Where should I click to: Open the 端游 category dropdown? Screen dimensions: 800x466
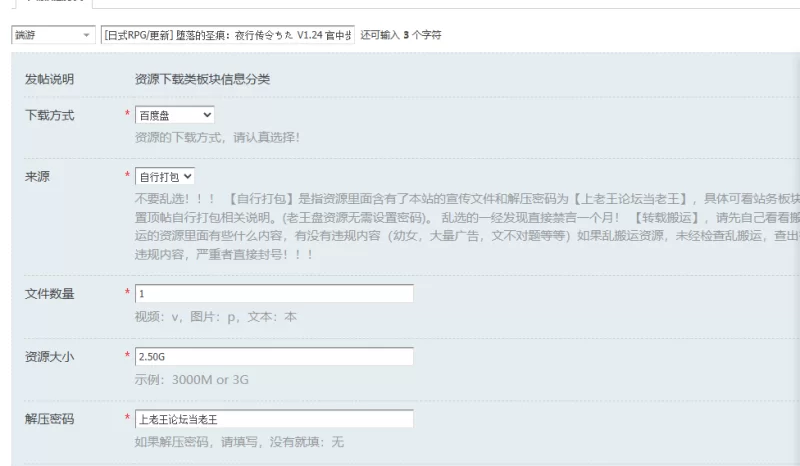[x=53, y=35]
